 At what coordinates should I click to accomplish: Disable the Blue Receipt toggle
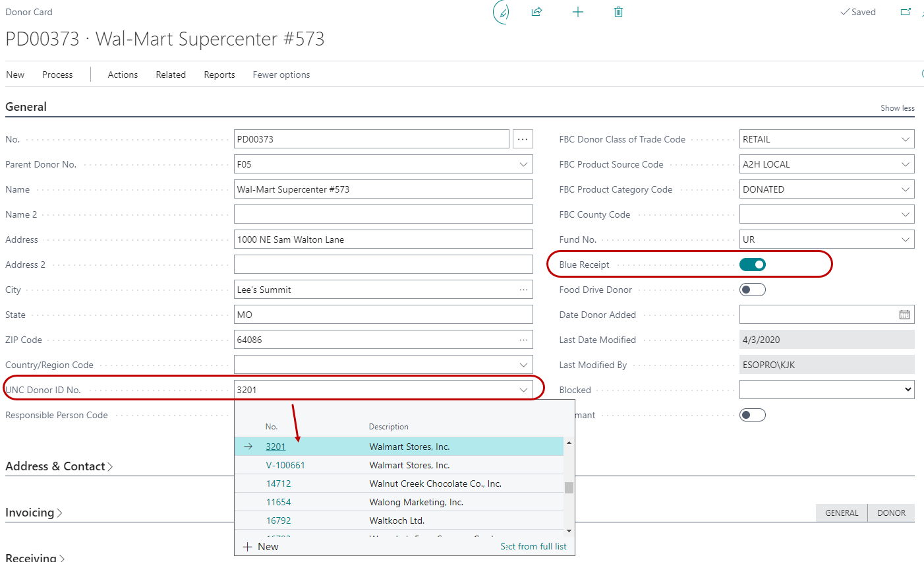point(752,265)
